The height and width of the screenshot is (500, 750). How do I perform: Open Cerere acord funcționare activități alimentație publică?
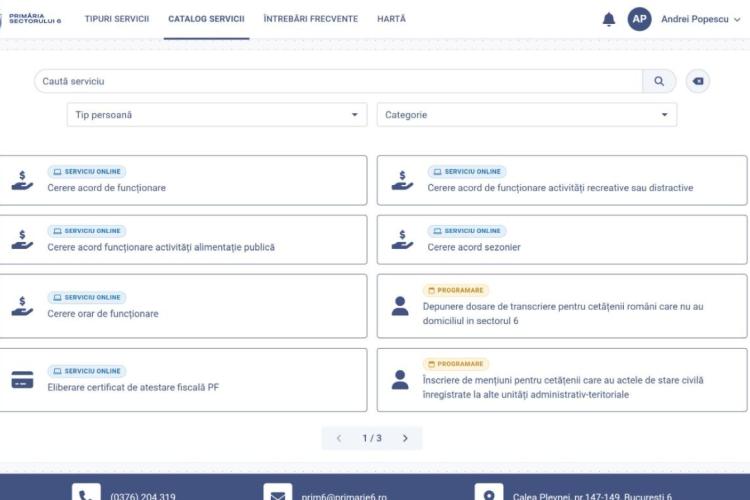(183, 240)
